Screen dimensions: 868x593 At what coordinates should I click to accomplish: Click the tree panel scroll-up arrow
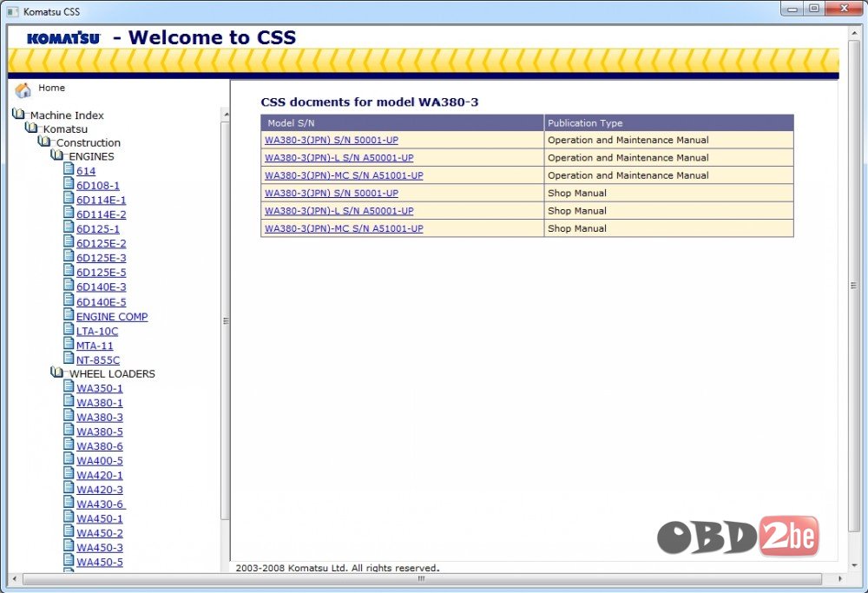pos(226,115)
